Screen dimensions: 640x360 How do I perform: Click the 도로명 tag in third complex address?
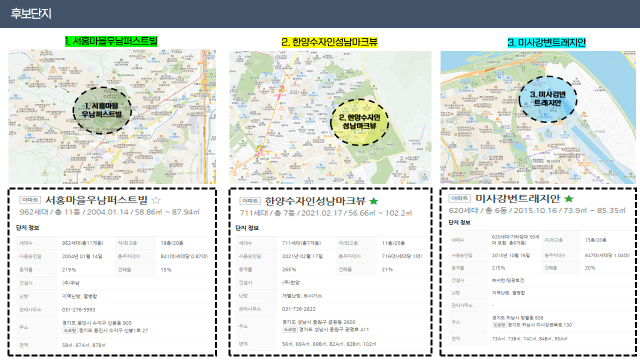click(x=500, y=325)
